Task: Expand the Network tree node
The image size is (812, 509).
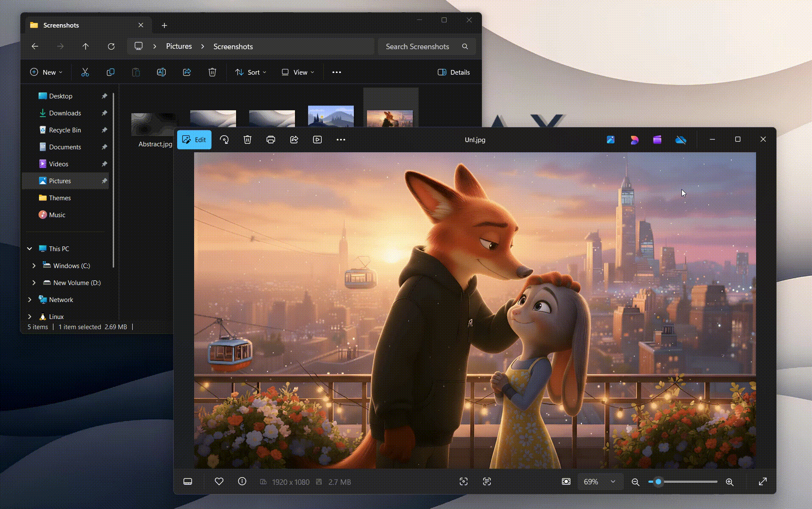Action: coord(30,299)
